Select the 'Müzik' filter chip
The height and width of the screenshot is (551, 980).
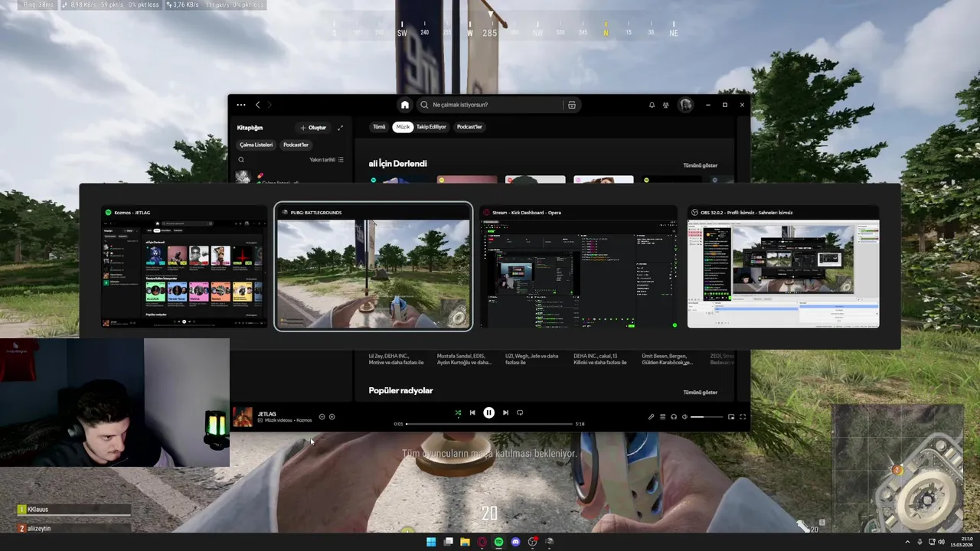[x=403, y=127]
